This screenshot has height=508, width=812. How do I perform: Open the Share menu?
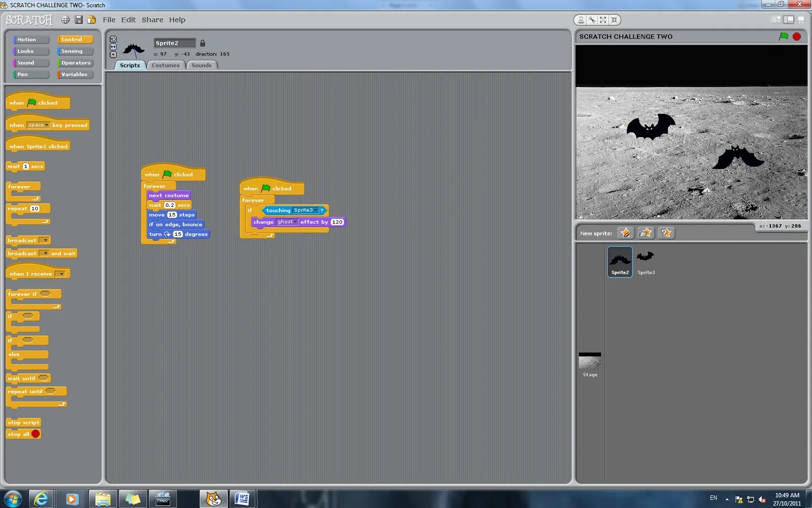(x=152, y=20)
